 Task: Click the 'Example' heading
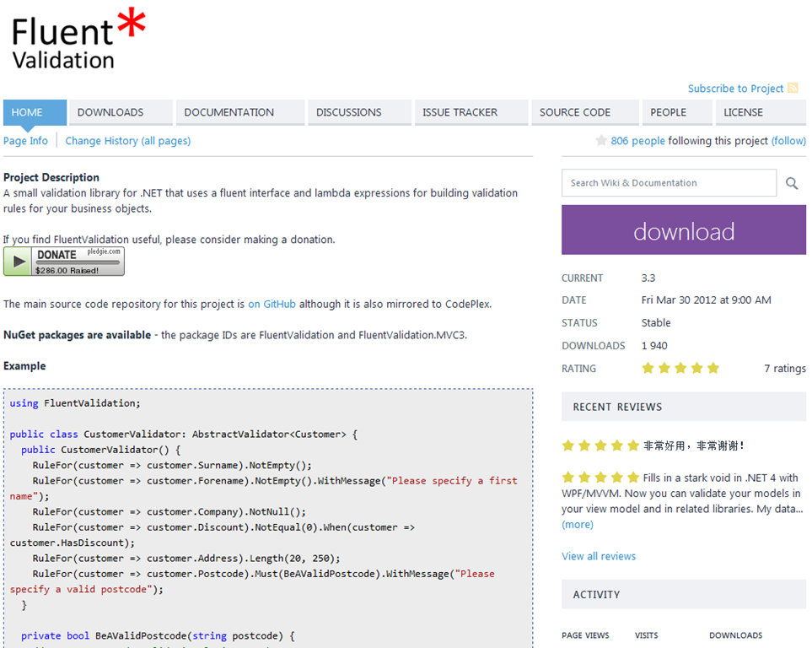(x=24, y=366)
